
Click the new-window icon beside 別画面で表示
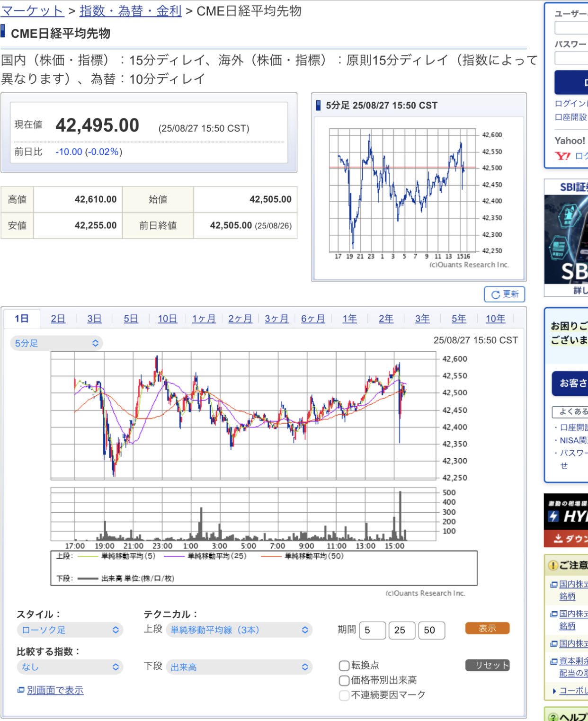coord(21,690)
